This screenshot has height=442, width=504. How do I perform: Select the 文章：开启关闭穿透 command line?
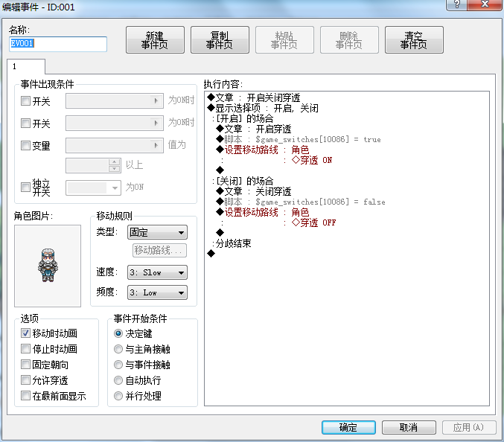point(254,97)
